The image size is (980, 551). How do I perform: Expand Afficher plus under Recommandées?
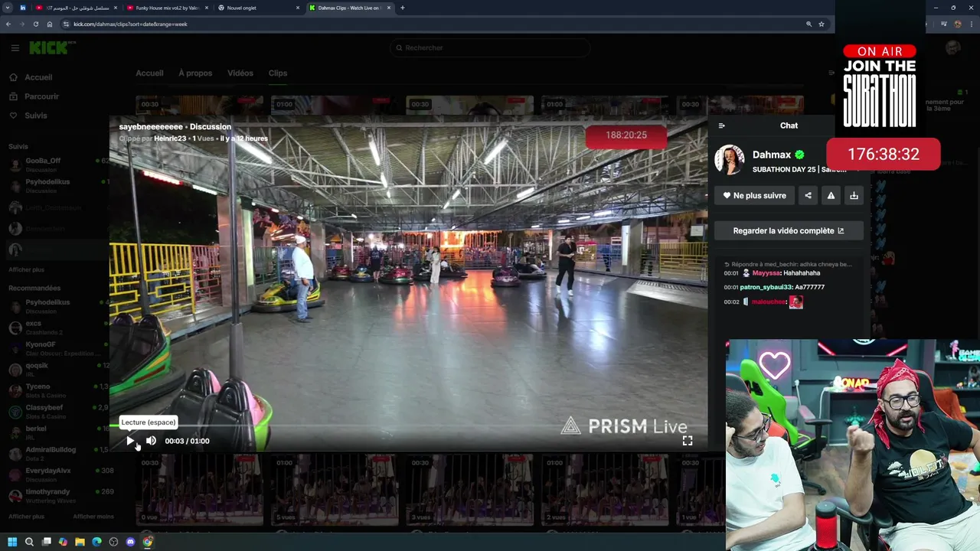[x=27, y=517]
